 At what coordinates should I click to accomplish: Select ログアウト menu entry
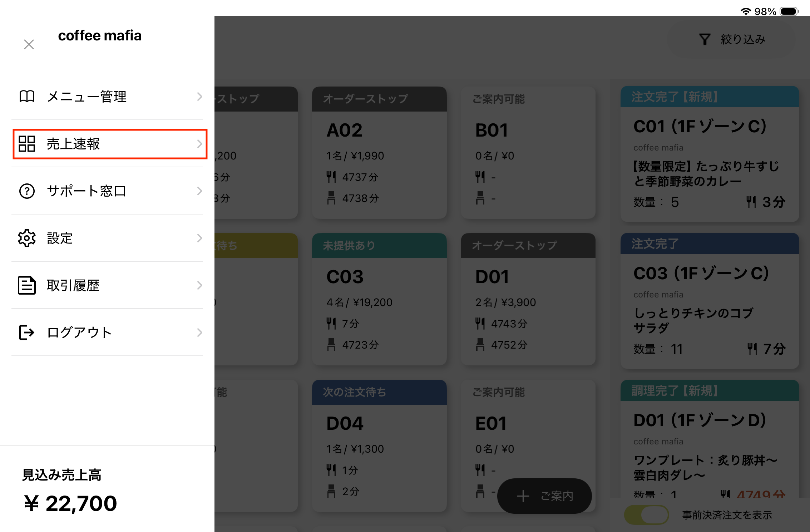point(79,332)
